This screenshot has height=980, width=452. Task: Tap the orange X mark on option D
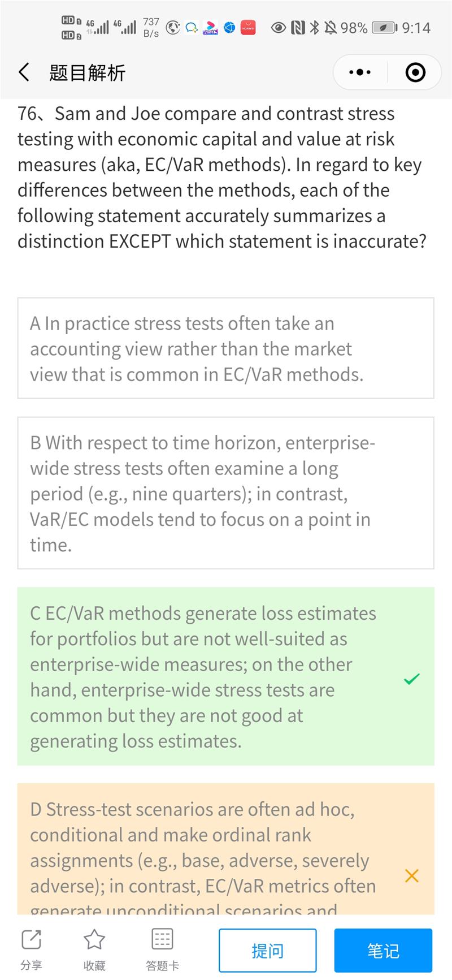412,875
